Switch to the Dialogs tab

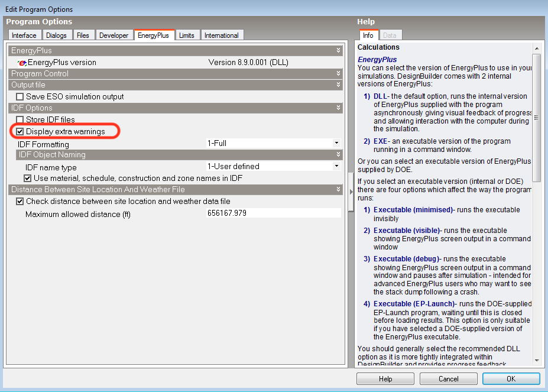pos(56,35)
